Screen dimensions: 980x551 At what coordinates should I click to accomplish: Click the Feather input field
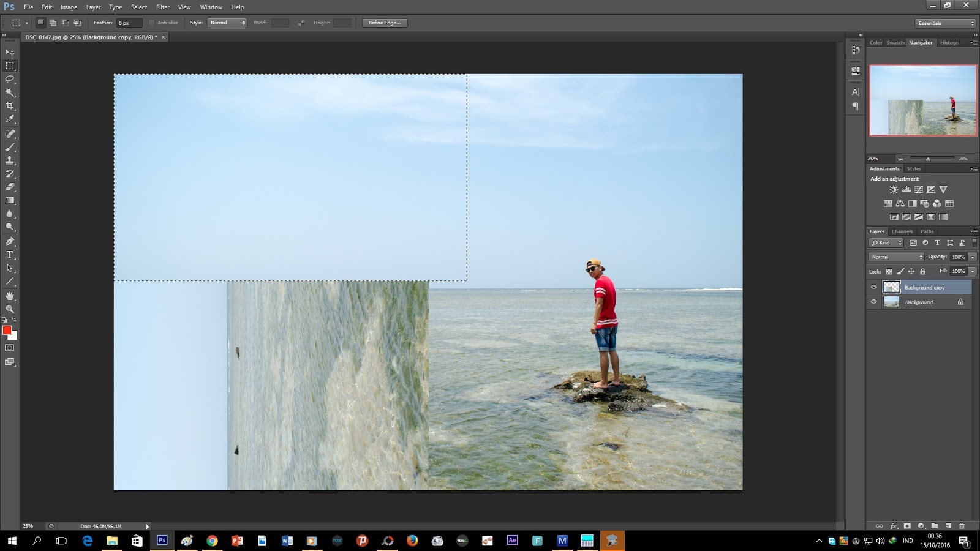[129, 23]
